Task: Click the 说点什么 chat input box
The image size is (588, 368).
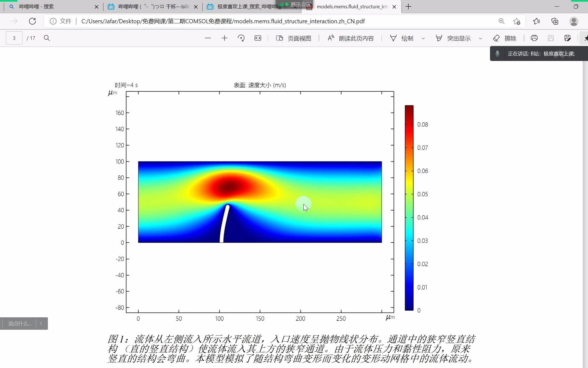Action: click(20, 324)
